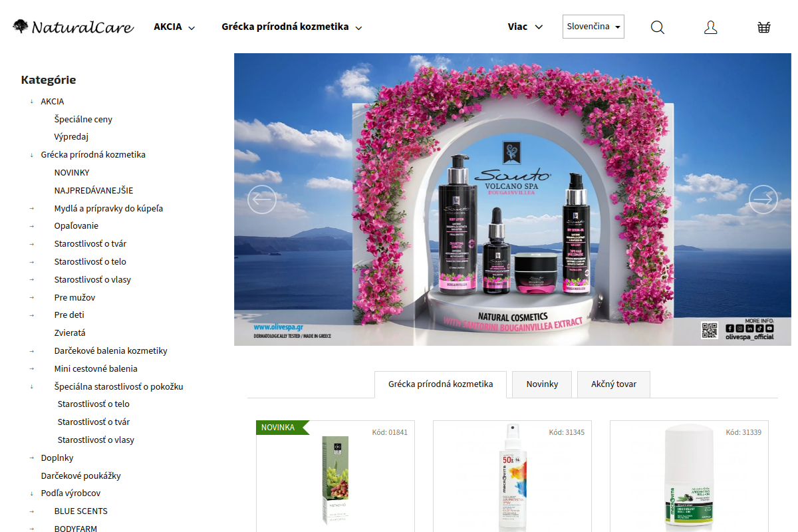Expand the Pre mužov category arrow
This screenshot has width=798, height=532.
point(31,297)
